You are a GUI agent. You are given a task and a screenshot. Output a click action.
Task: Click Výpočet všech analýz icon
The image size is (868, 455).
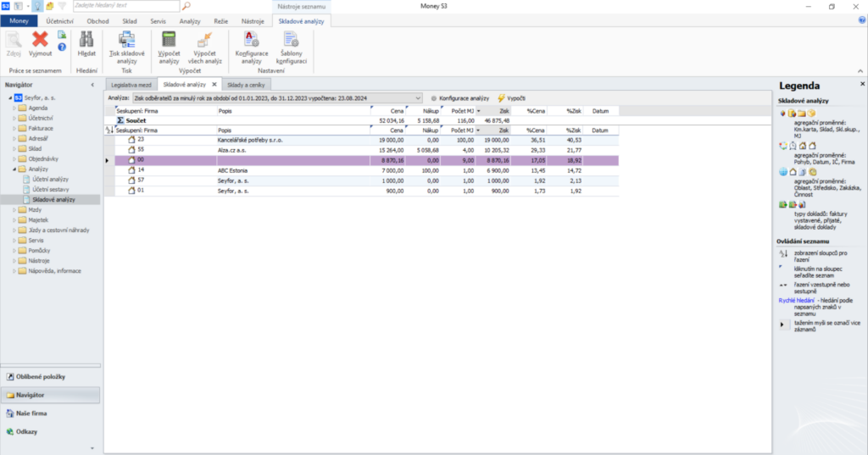pyautogui.click(x=203, y=42)
